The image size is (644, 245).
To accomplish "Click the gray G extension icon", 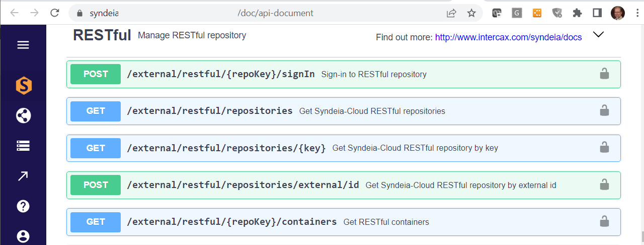I will (x=517, y=13).
